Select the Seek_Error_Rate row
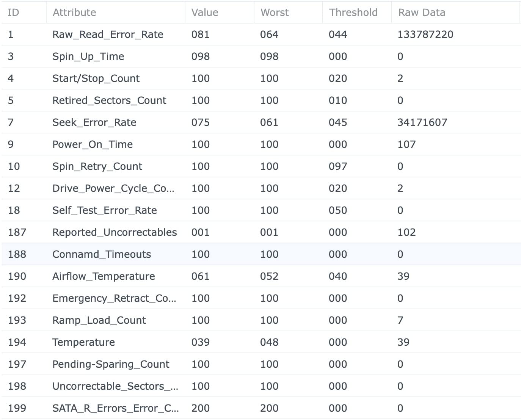Viewport: 521px width, 420px height. (x=261, y=122)
